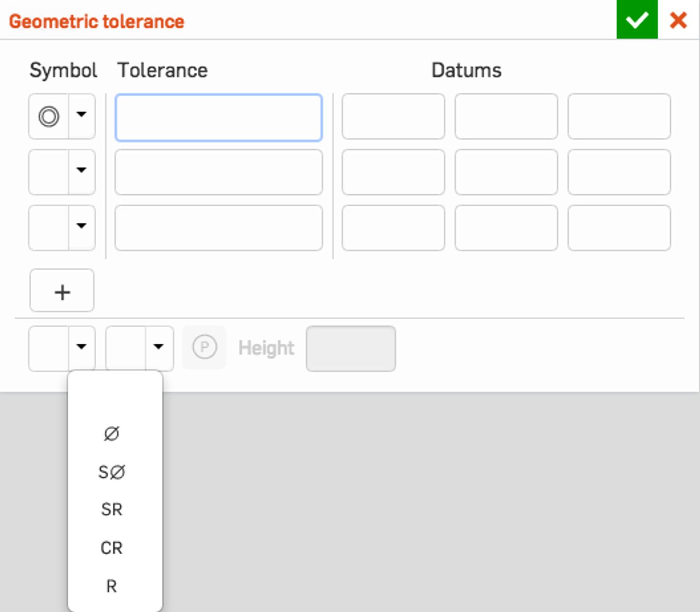Click third datum field in third row
The image size is (700, 612).
[619, 228]
